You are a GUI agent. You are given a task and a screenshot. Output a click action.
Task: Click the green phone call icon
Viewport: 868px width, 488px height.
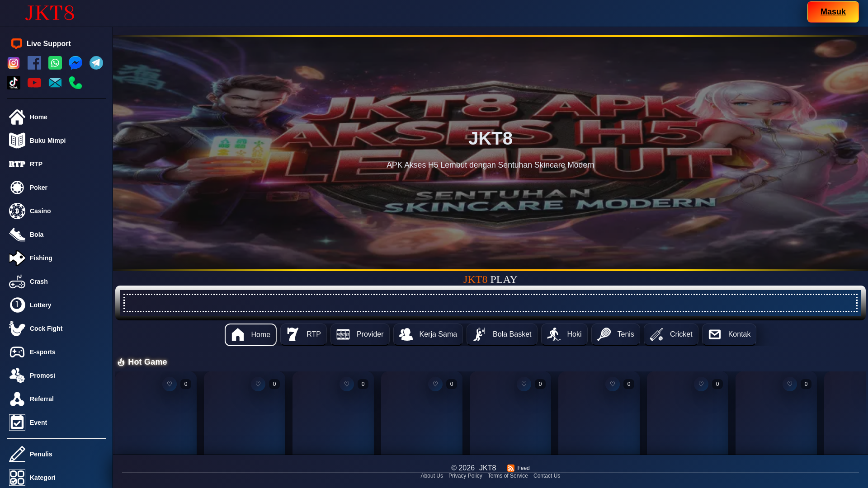coord(75,83)
